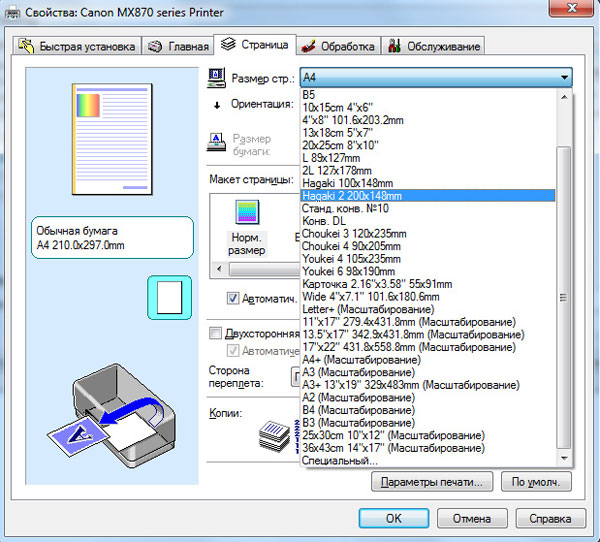Toggle the greyed Автоматиче checkbox
600x542 pixels.
tap(233, 350)
